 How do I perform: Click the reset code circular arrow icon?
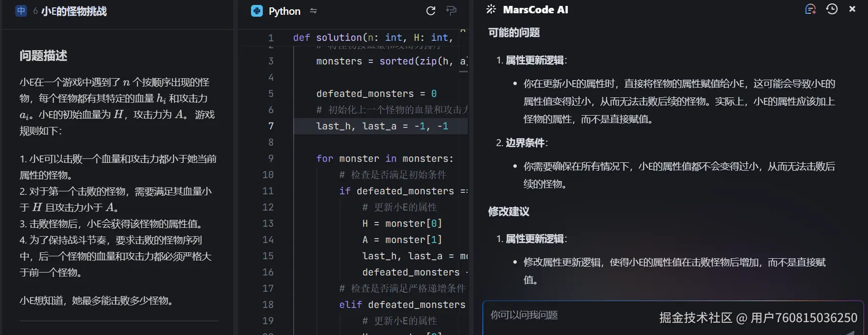pos(431,11)
